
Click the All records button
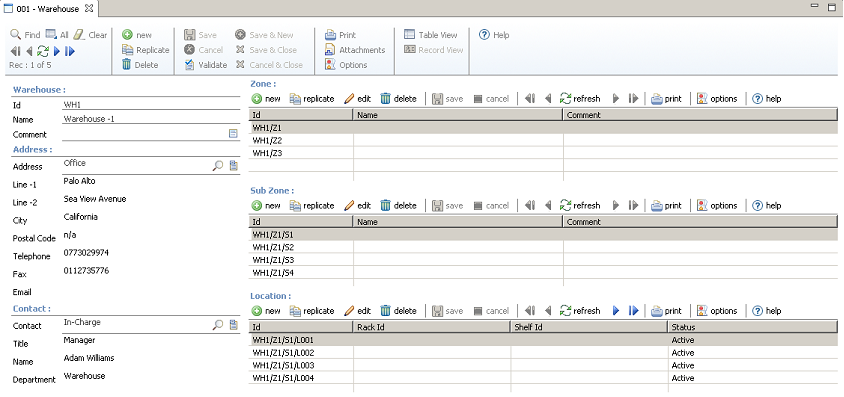pyautogui.click(x=57, y=35)
